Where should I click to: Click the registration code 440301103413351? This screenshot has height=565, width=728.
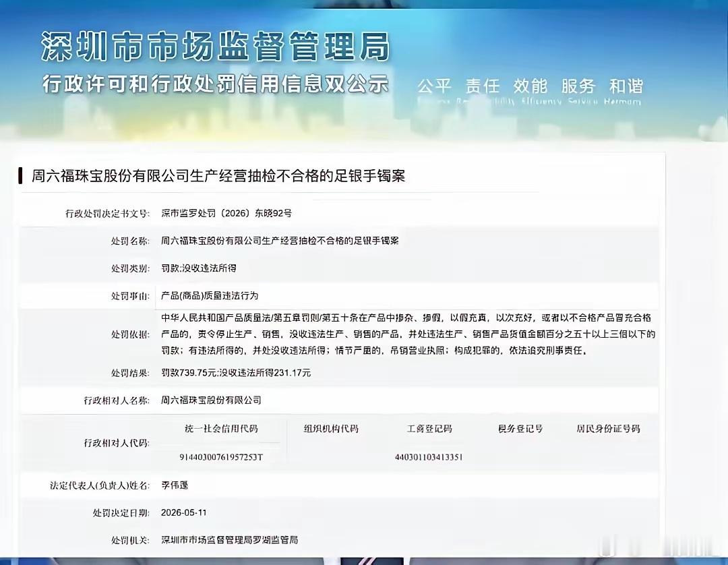tap(429, 457)
